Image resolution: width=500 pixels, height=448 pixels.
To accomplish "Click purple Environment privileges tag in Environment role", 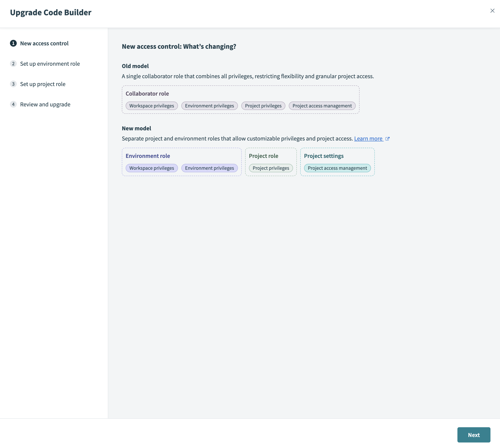I will [209, 168].
